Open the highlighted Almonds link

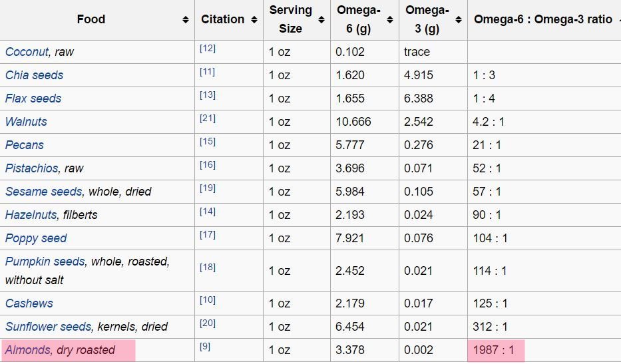[x=28, y=350]
